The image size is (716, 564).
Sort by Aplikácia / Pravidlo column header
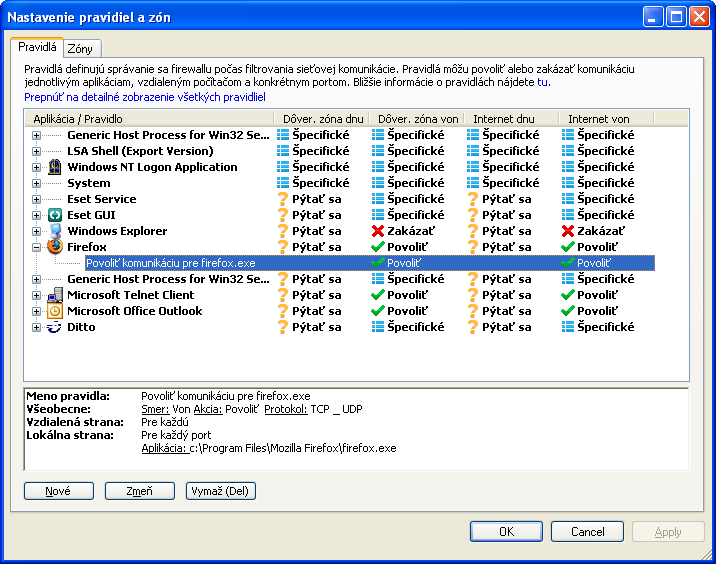click(x=149, y=119)
